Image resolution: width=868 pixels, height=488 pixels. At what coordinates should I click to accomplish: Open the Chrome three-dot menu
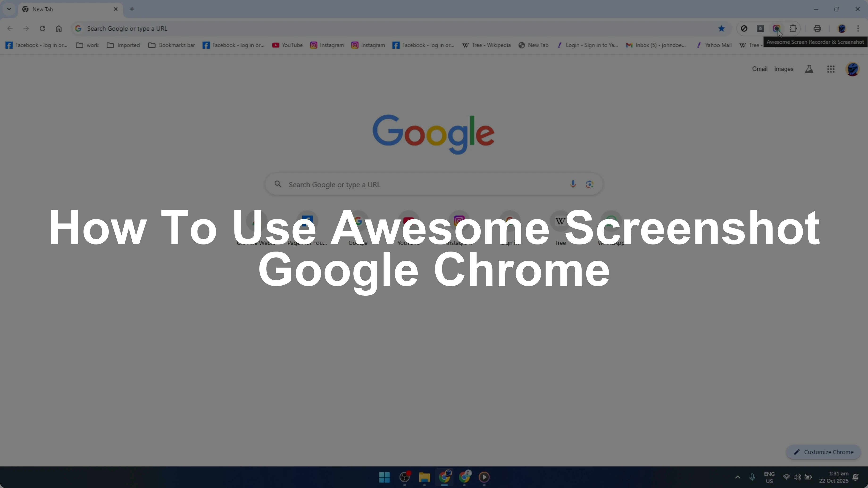click(x=858, y=29)
